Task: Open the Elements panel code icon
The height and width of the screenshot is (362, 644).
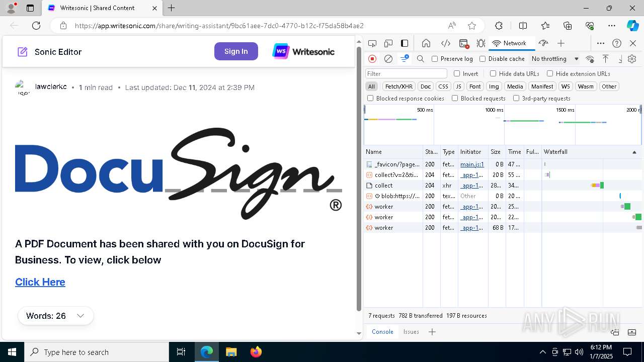Action: pyautogui.click(x=445, y=43)
